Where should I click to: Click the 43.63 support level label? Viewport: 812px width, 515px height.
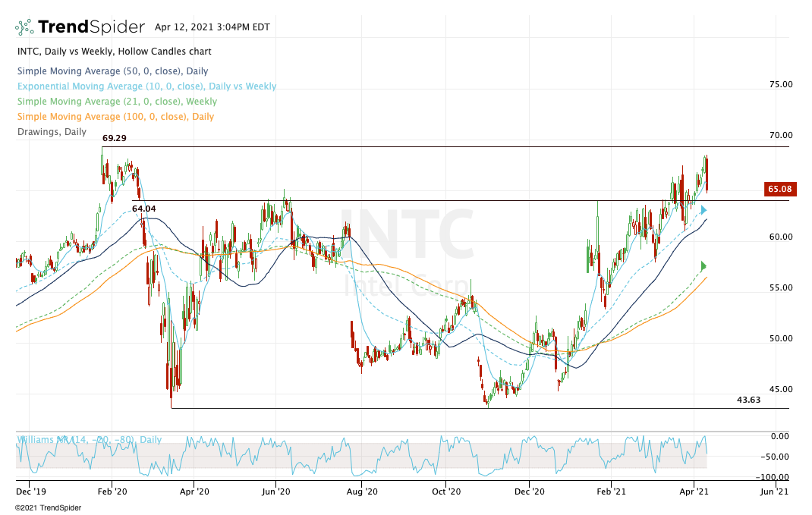tap(749, 400)
